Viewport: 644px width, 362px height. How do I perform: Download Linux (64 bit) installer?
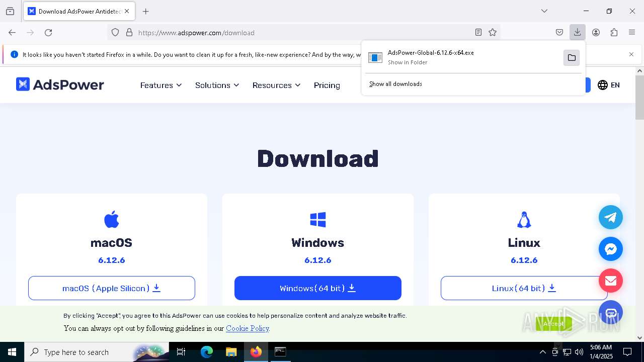(524, 288)
